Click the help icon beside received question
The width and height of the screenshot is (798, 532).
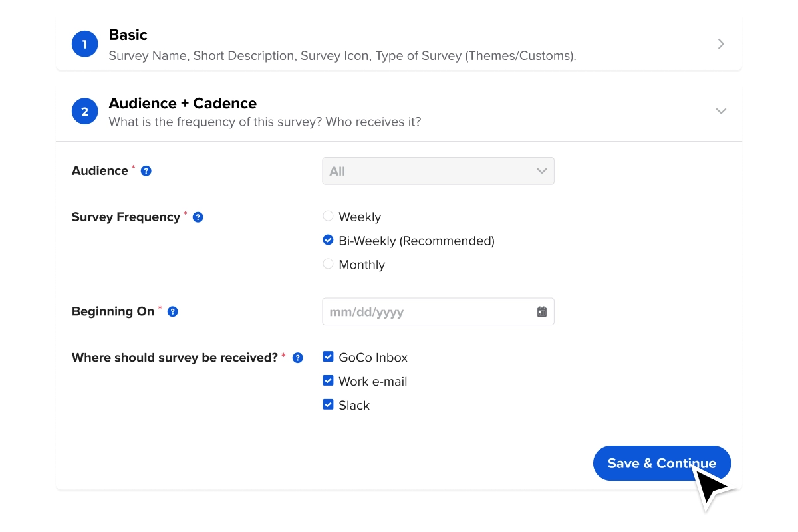pyautogui.click(x=297, y=357)
